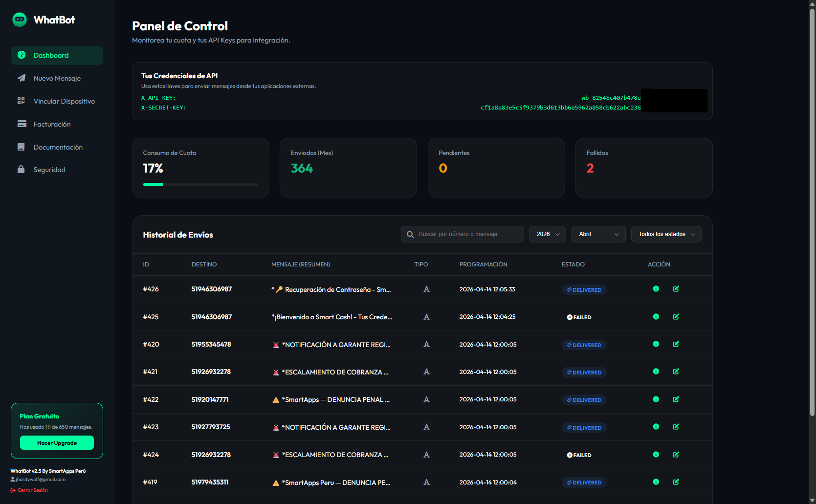Open the Abril month dropdown
This screenshot has height=504, width=816.
click(x=598, y=234)
